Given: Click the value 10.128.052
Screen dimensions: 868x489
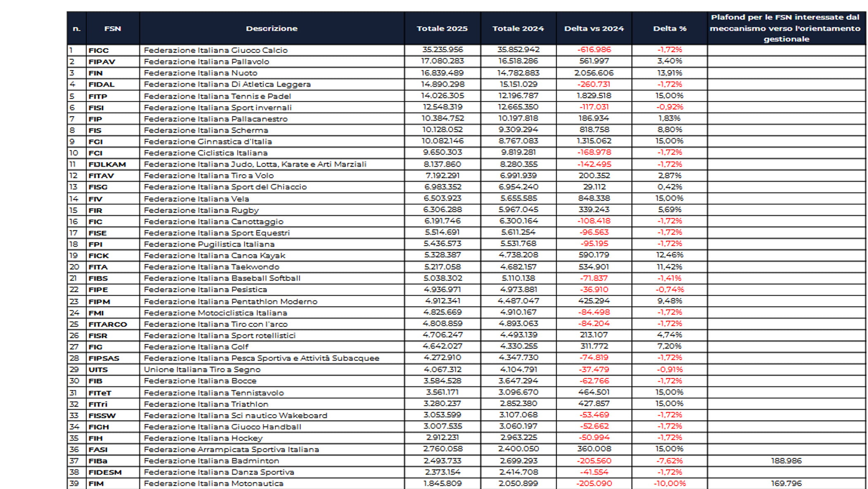Looking at the screenshot, I should coord(442,129).
